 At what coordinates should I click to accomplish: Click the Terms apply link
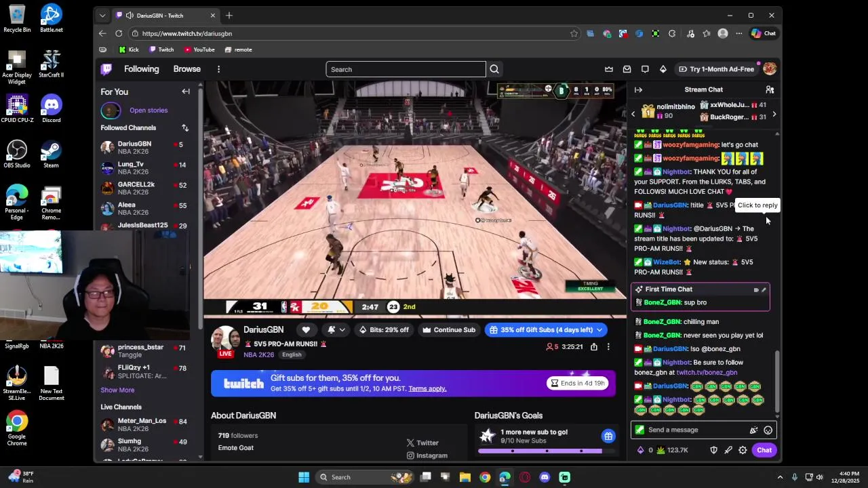pos(427,389)
